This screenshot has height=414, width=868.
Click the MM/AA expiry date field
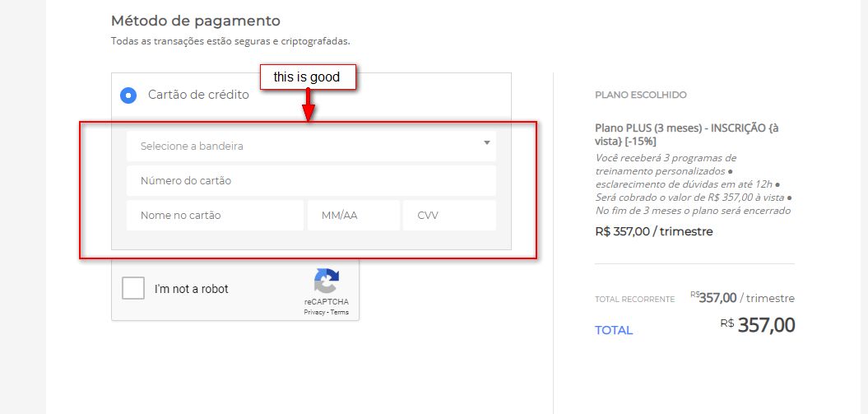coord(353,215)
